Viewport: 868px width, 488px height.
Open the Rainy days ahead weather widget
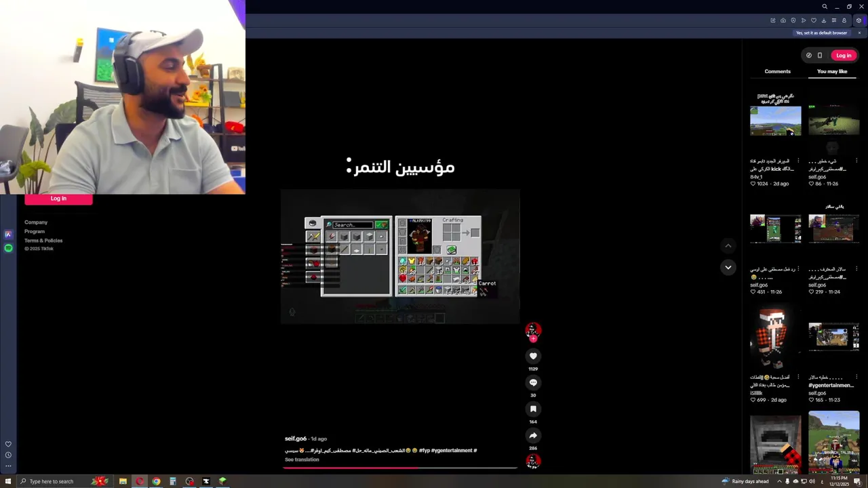(x=745, y=481)
